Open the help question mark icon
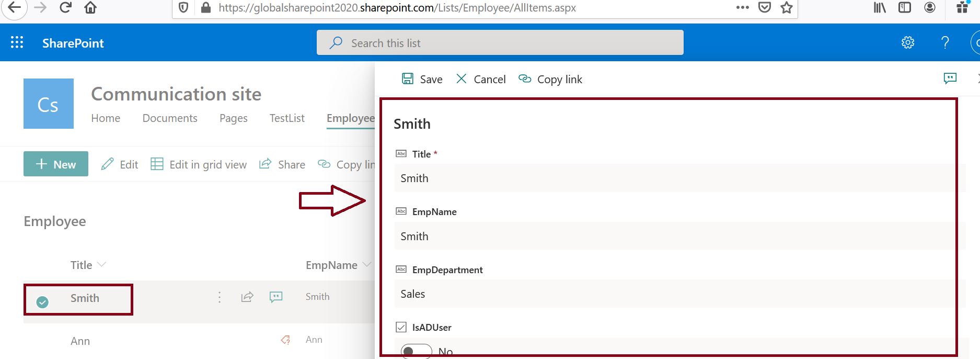 click(x=945, y=42)
